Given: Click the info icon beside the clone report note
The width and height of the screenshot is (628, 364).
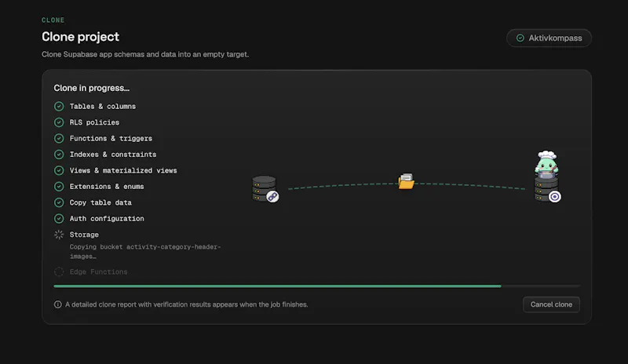Looking at the screenshot, I should [57, 304].
